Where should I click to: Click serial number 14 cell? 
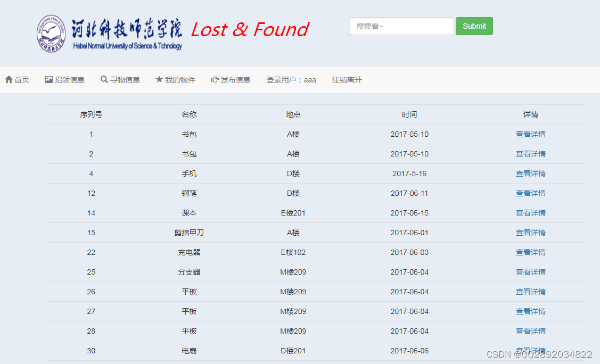[91, 213]
